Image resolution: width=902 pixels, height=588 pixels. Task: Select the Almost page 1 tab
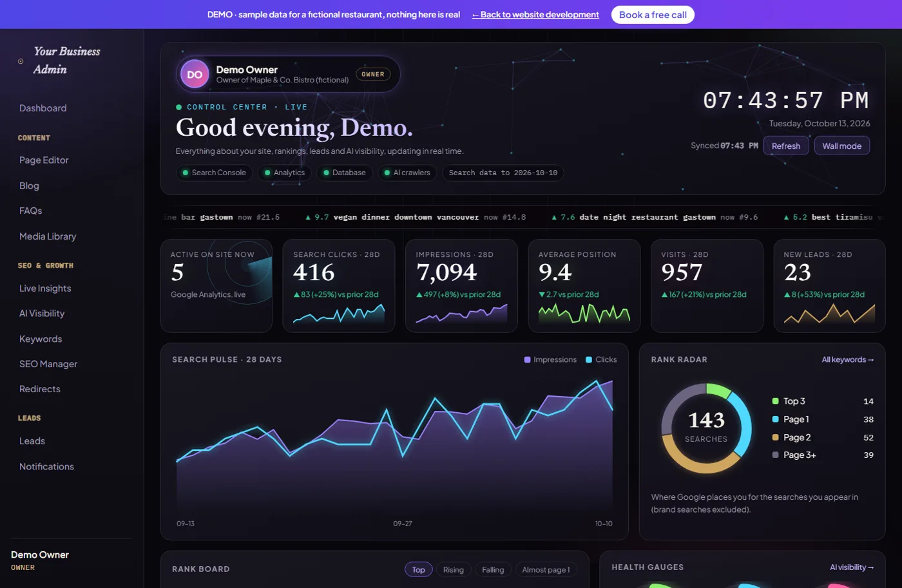coord(546,569)
